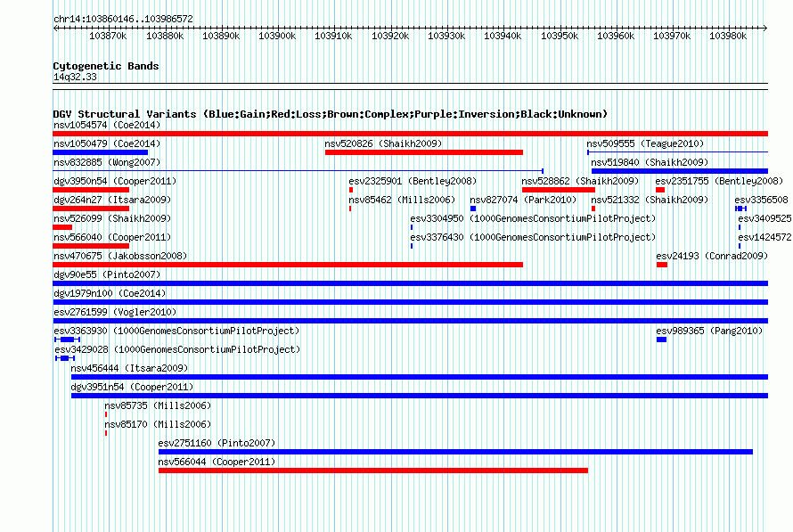Viewport: 793px width, 532px height.
Task: Click the nsv827074 small blue block
Action: (x=473, y=209)
